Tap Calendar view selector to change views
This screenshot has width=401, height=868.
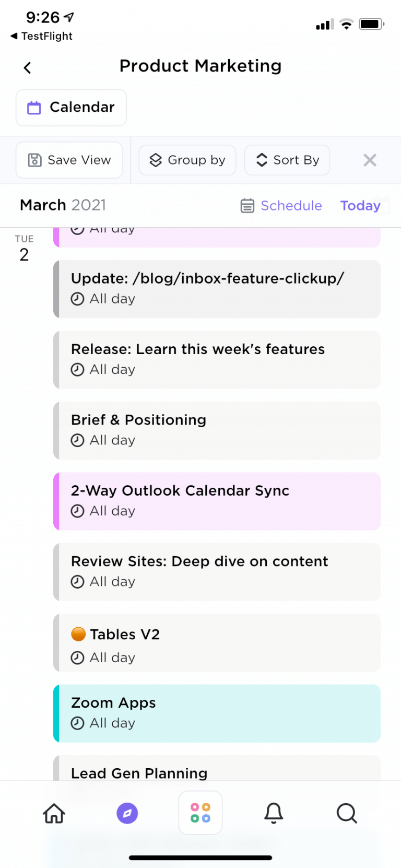70,107
